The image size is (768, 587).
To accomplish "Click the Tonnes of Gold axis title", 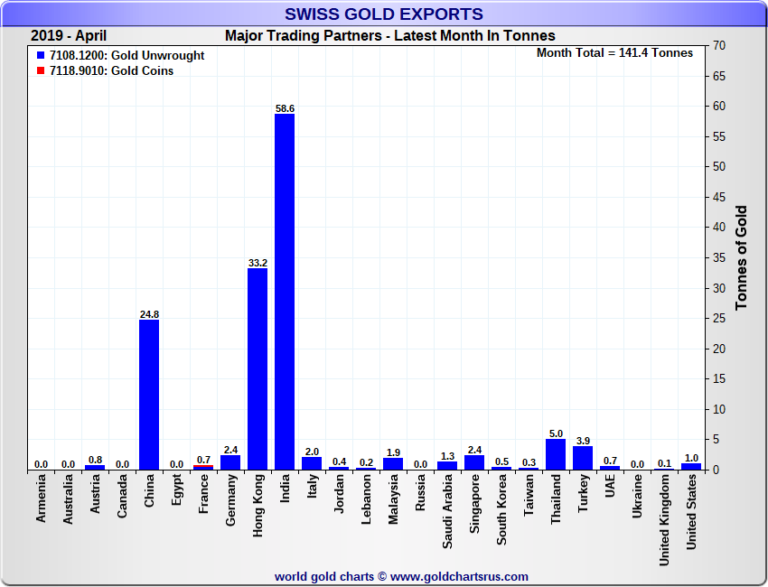I will 742,258.
